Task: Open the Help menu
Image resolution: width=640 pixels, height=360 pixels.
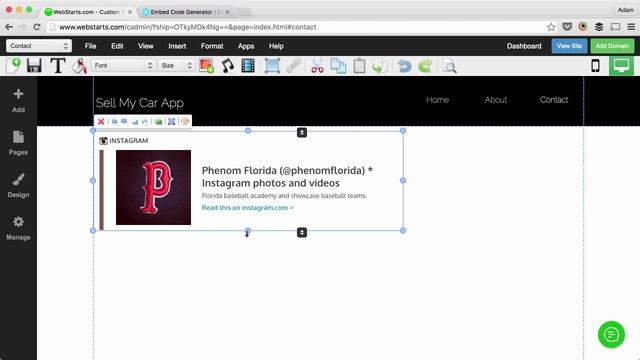Action: point(276,46)
